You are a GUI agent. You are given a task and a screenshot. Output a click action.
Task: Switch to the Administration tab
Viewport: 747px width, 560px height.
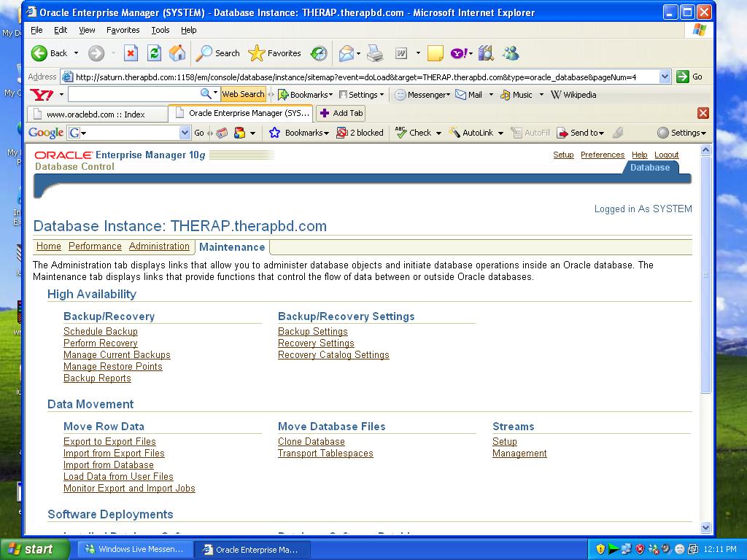(159, 246)
